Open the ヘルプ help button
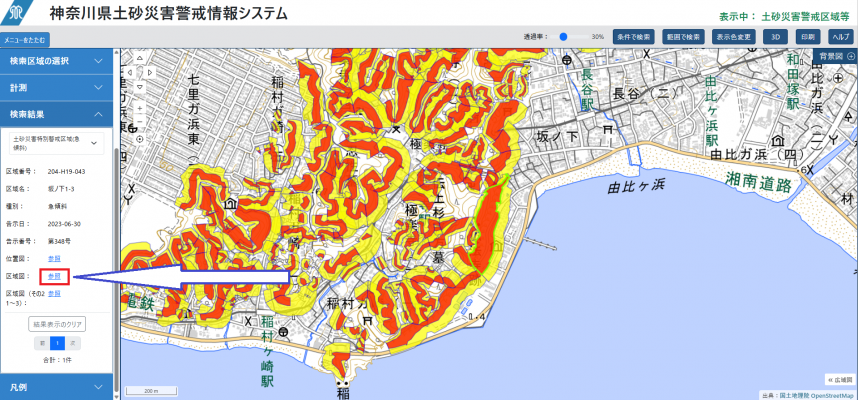The image size is (858, 400). [x=839, y=36]
